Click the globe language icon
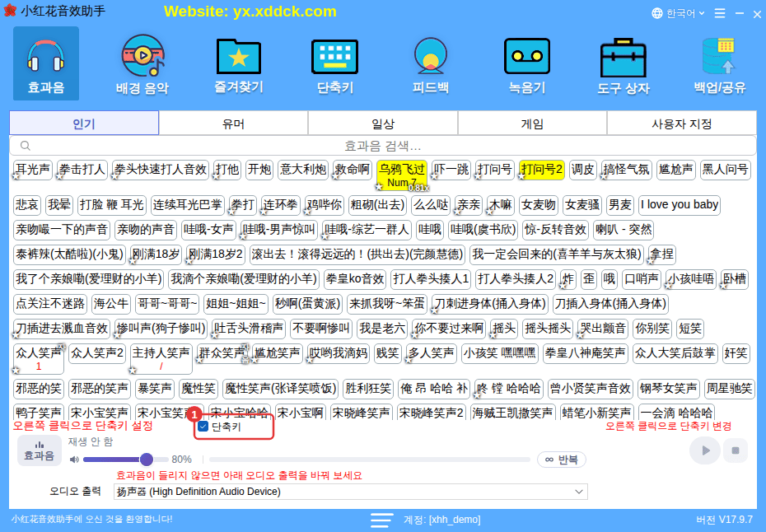Image resolution: width=766 pixels, height=532 pixels. (x=657, y=13)
